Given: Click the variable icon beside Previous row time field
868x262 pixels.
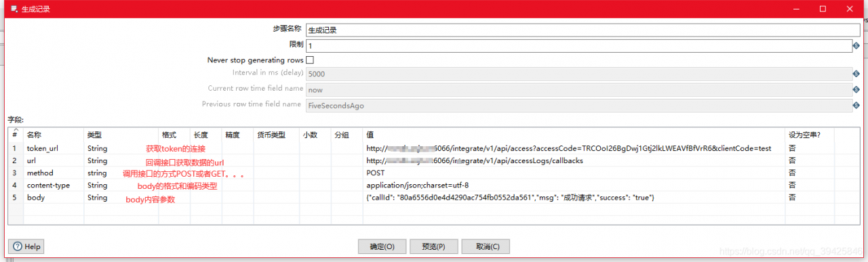Looking at the screenshot, I should 856,106.
